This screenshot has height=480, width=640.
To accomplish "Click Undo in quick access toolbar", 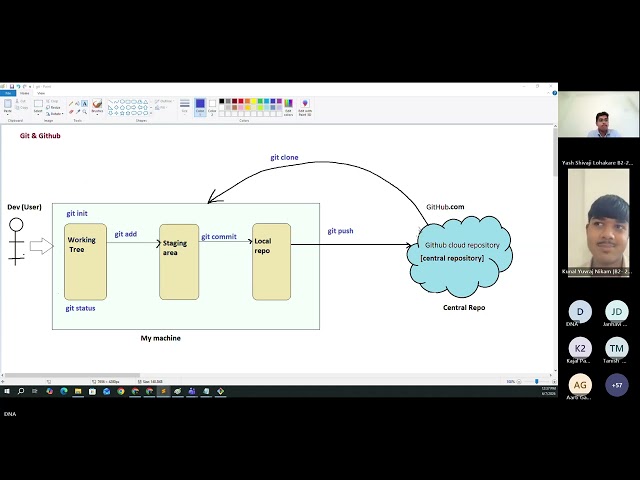I will tap(18, 86).
